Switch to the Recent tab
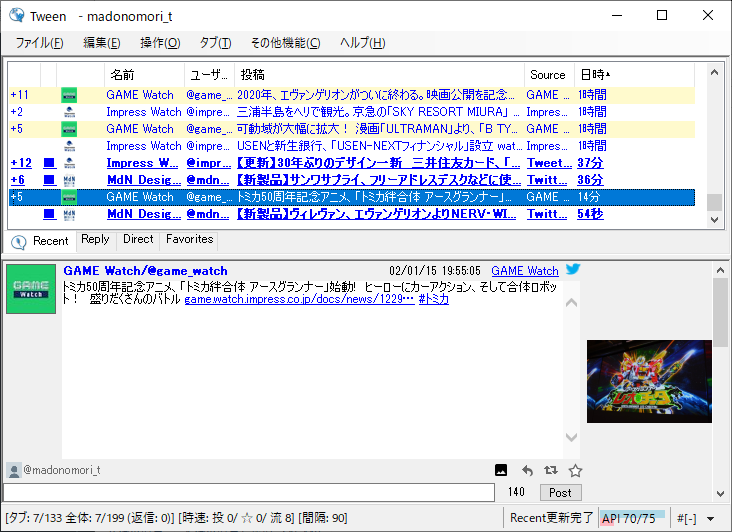This screenshot has height=532, width=732. [x=41, y=241]
